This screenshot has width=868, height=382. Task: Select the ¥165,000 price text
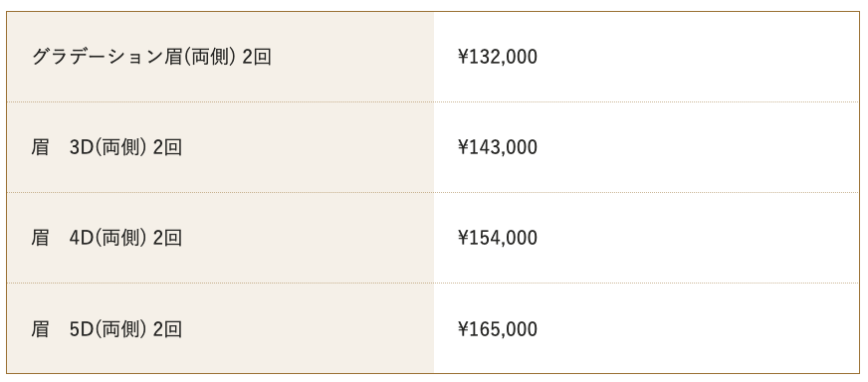point(498,329)
